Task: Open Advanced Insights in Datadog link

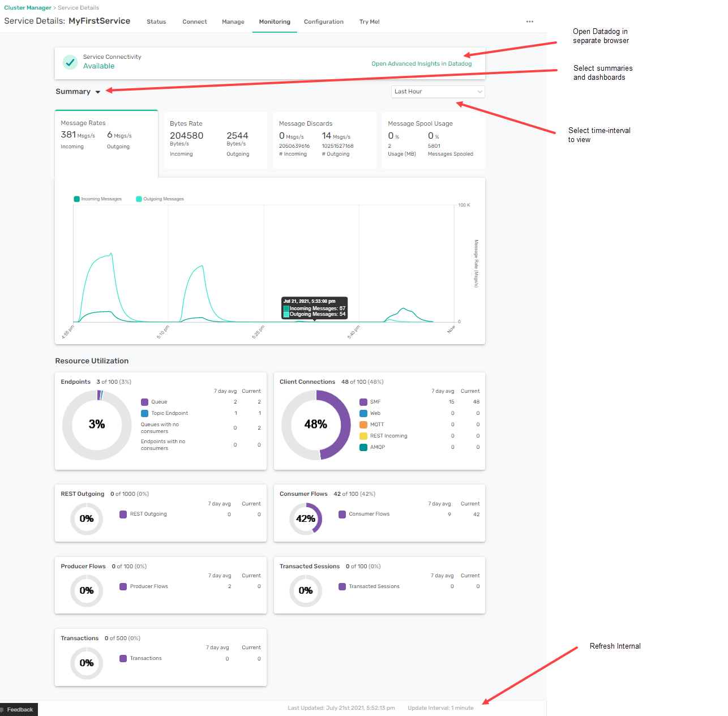Action: 421,64
